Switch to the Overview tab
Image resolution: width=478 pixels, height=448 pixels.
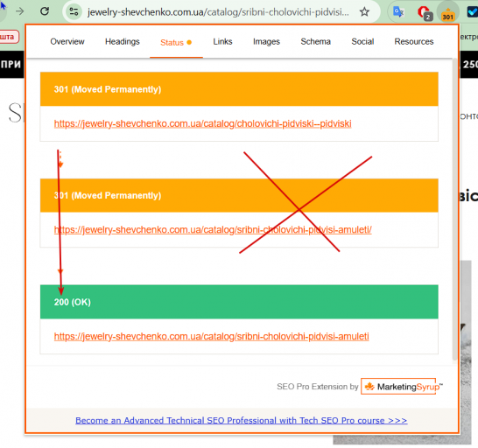point(67,41)
